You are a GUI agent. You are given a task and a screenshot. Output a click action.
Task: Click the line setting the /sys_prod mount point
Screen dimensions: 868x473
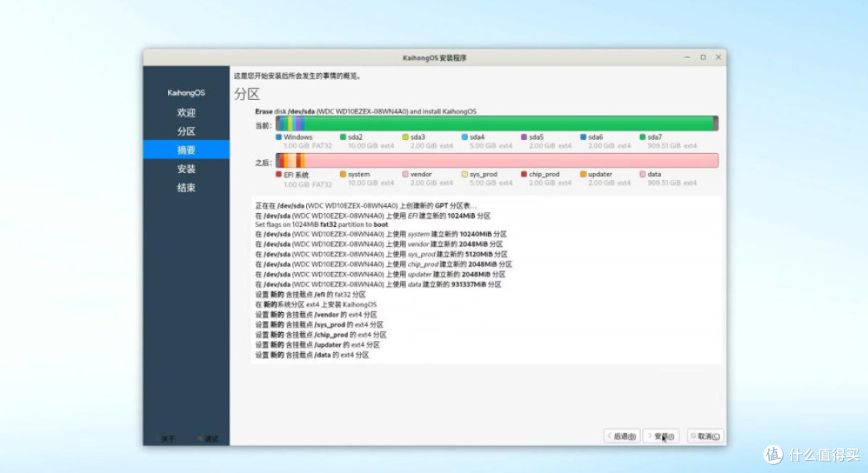[319, 324]
